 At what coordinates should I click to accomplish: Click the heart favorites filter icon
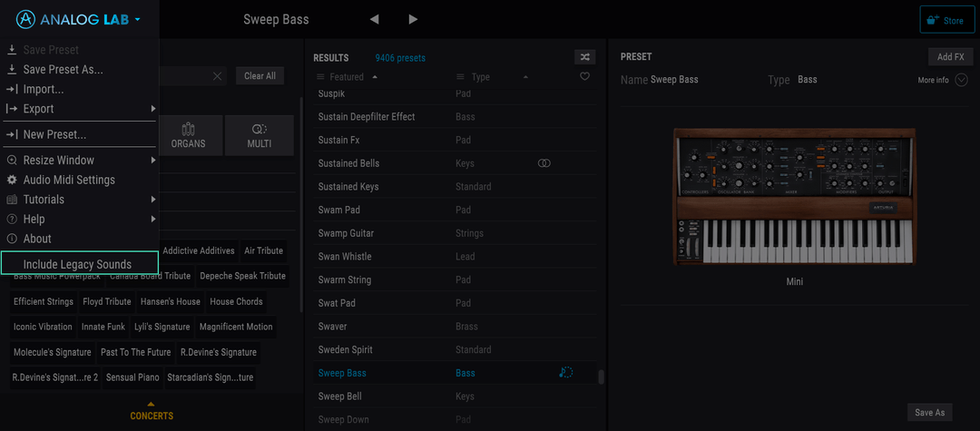click(585, 77)
